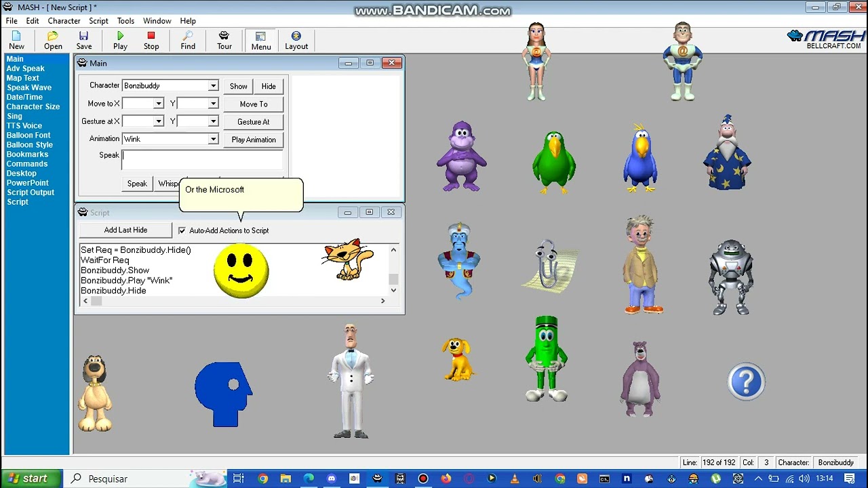868x488 pixels.
Task: Click the Layout toolbar icon
Action: (x=296, y=40)
